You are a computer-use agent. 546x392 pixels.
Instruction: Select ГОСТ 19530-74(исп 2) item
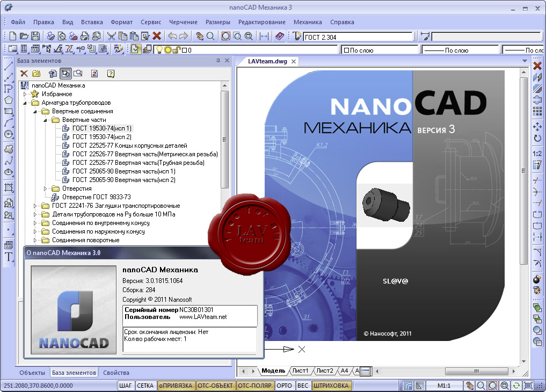click(x=101, y=137)
